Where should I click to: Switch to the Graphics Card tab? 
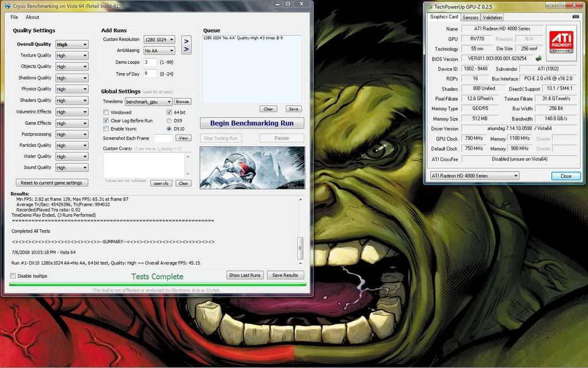444,17
